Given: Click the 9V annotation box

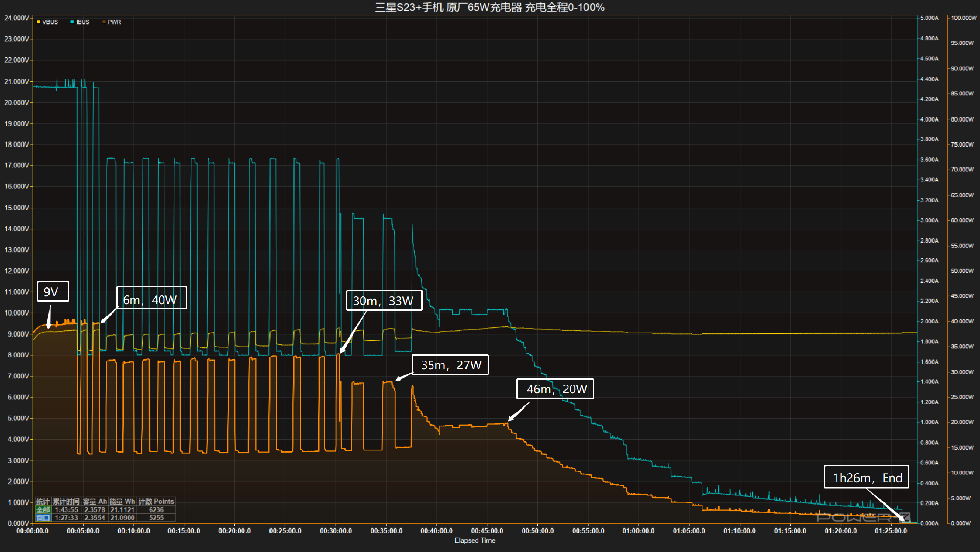Looking at the screenshot, I should coord(53,292).
